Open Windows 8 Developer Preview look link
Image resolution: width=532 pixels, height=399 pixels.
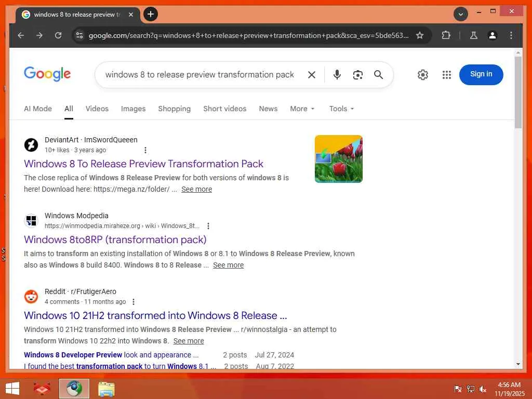tap(111, 355)
